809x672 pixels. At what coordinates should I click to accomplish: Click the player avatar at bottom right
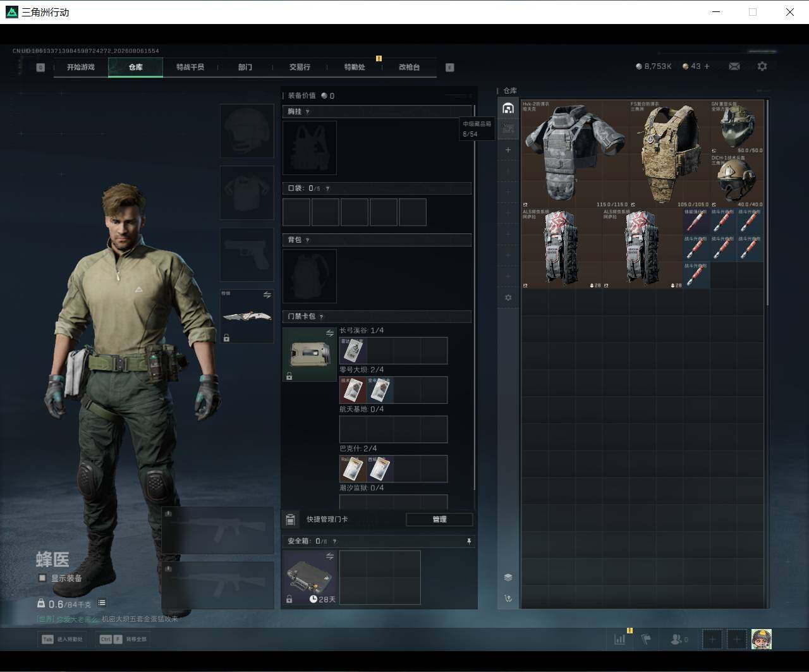[761, 639]
